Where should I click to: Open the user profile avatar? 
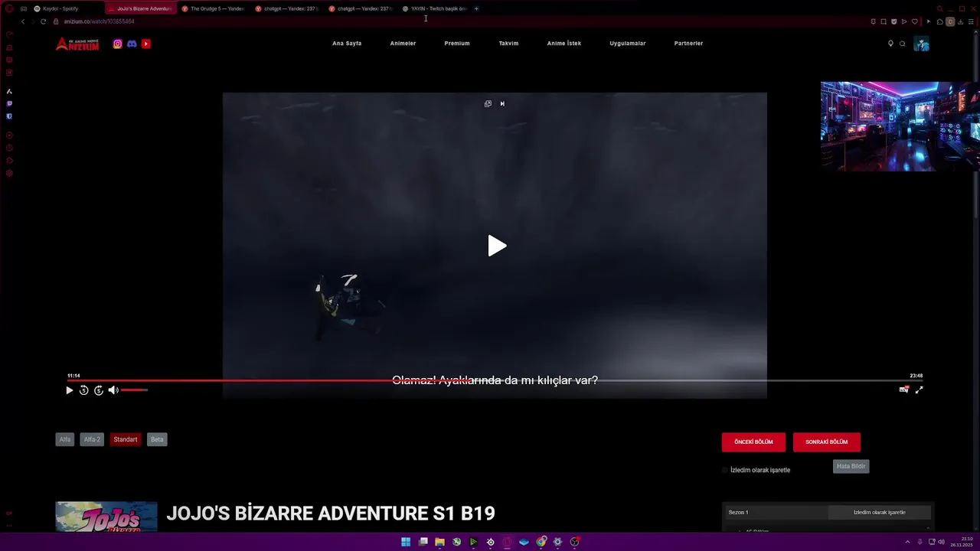922,44
